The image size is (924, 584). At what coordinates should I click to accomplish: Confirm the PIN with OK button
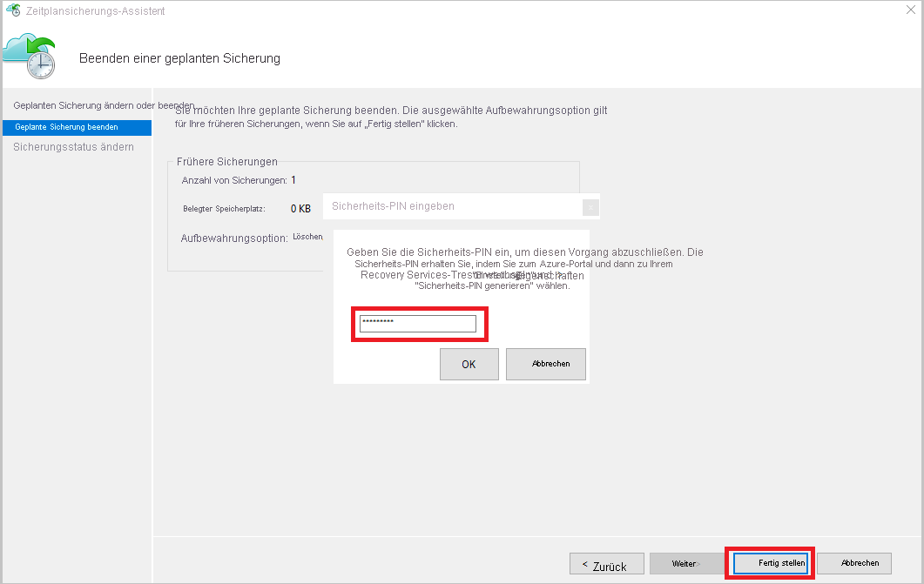[x=469, y=364]
